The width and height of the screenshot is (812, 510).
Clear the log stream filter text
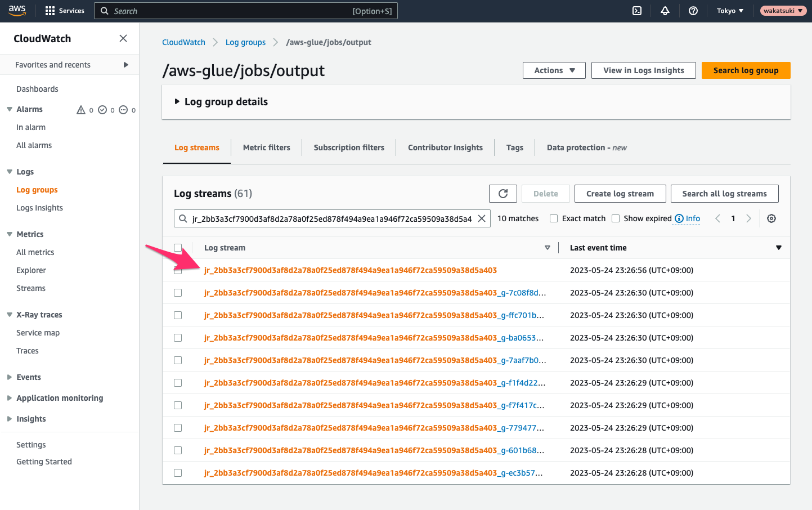tap(482, 218)
